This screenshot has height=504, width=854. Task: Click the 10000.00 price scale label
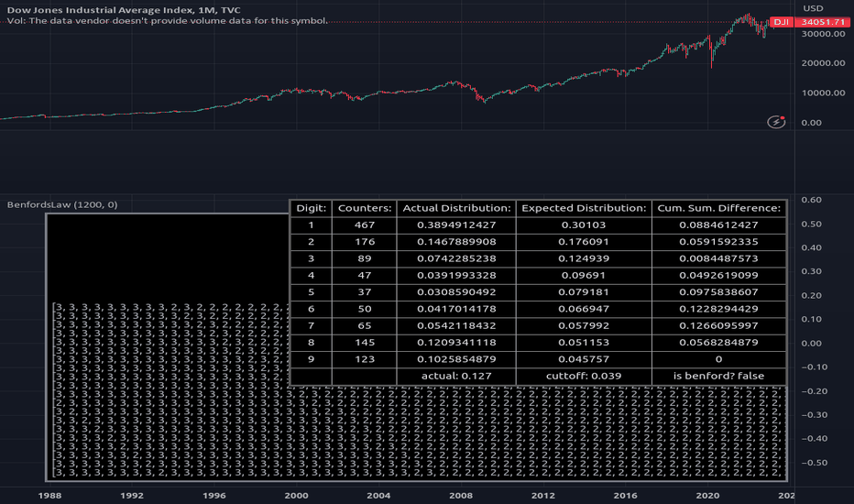coord(823,93)
